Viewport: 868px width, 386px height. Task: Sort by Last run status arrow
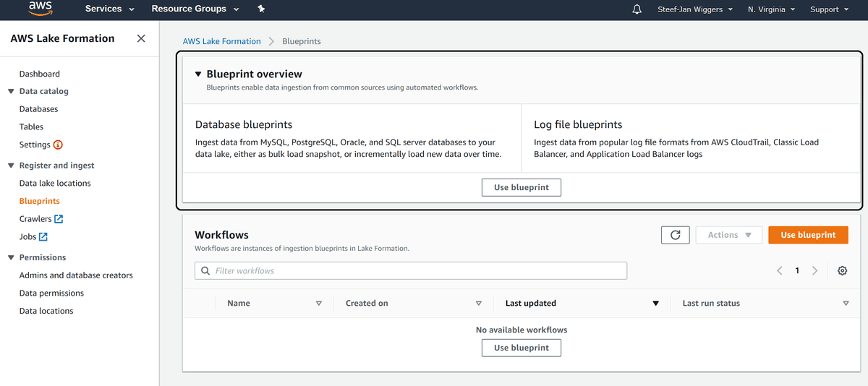pos(846,304)
